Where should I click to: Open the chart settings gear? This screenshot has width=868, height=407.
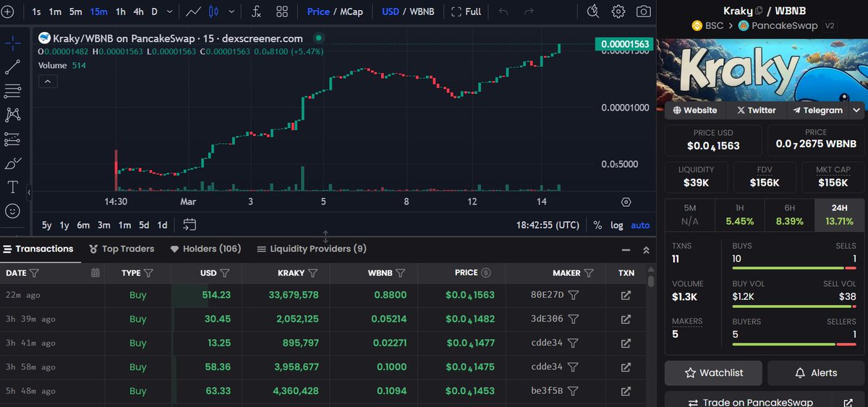(618, 12)
